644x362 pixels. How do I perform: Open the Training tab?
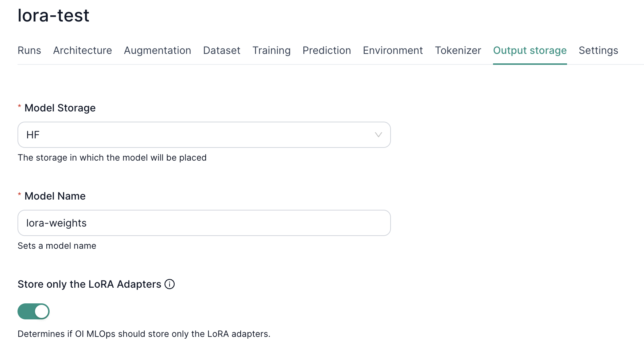tap(271, 51)
